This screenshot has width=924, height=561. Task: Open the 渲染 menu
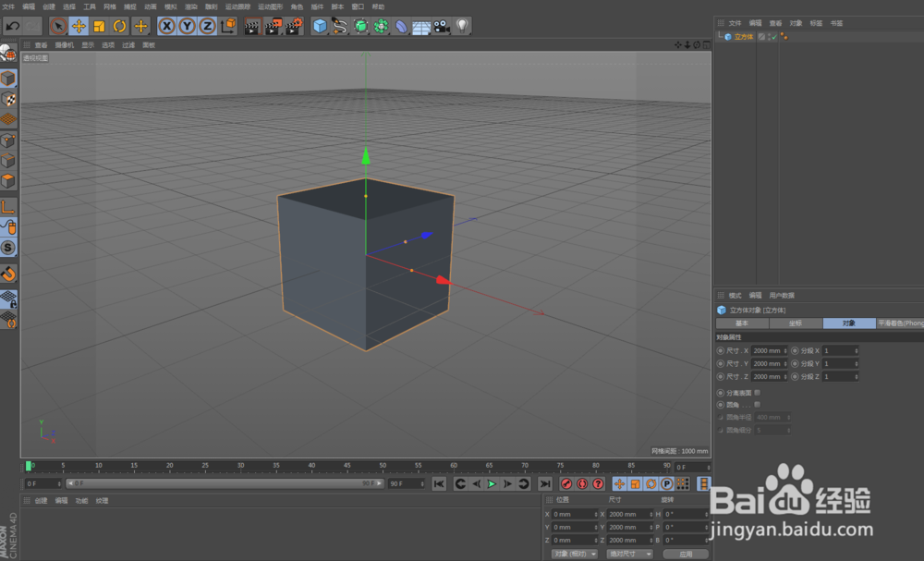tap(191, 6)
